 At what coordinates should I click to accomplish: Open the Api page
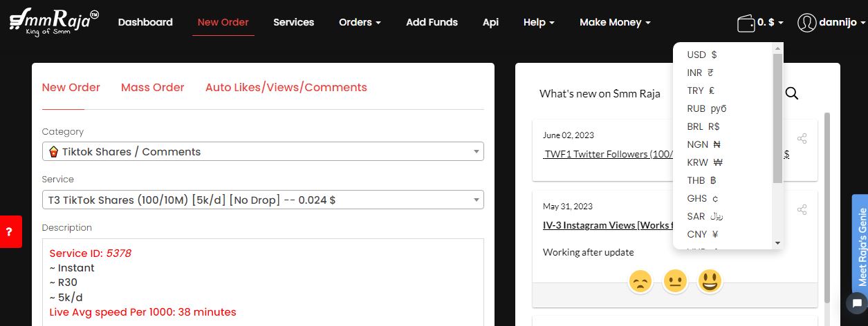[x=490, y=22]
